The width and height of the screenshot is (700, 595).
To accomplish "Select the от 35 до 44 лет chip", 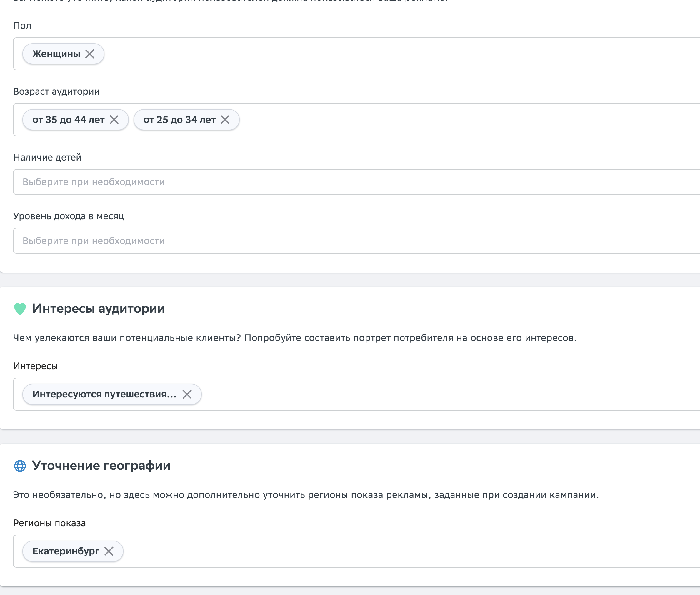I will click(x=68, y=120).
